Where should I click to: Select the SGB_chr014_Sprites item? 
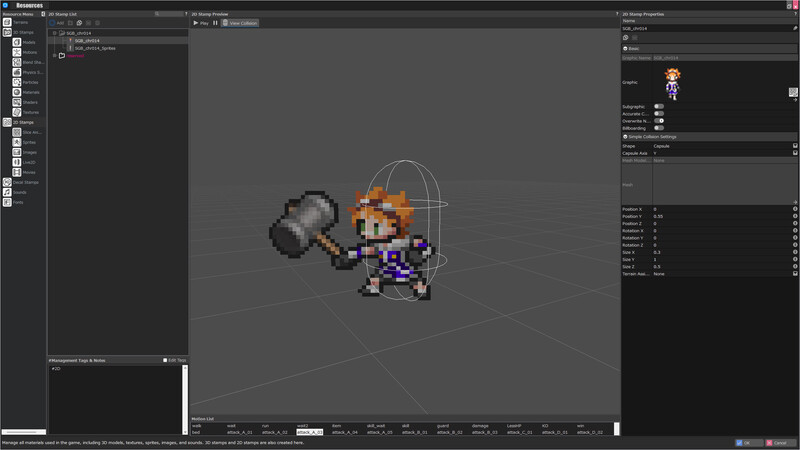click(x=95, y=48)
